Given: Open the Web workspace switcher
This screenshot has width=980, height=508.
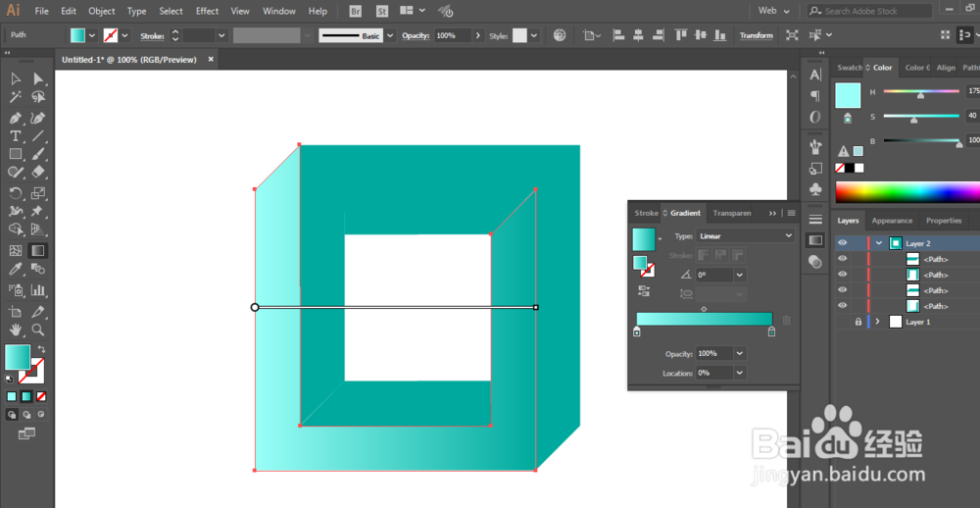Looking at the screenshot, I should (x=774, y=11).
